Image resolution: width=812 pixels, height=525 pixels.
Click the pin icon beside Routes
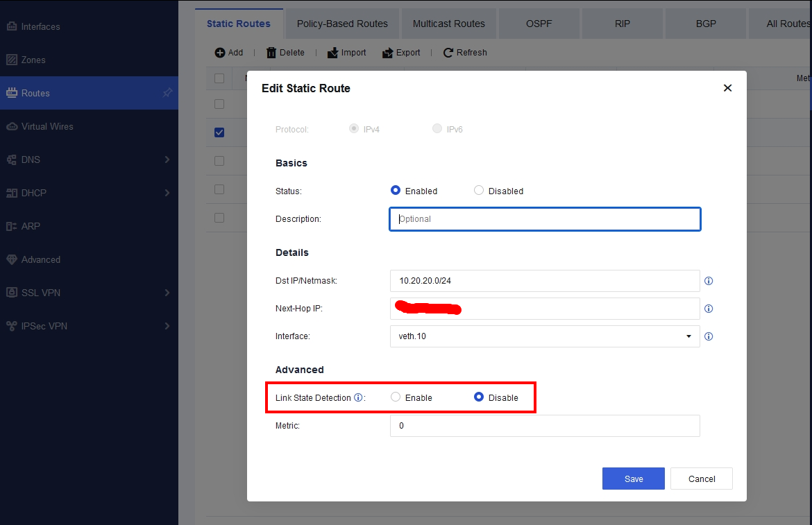tap(167, 93)
